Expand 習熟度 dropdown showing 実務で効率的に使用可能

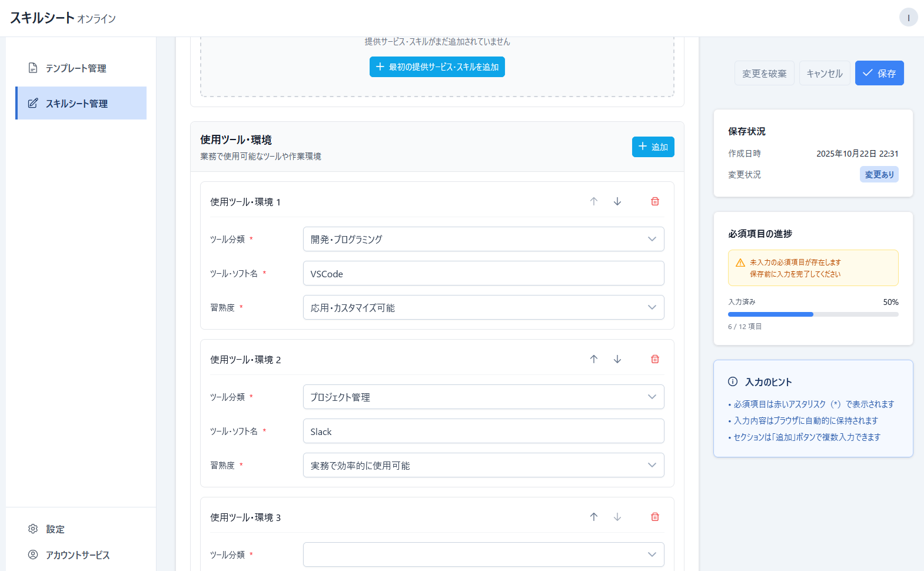click(x=483, y=465)
